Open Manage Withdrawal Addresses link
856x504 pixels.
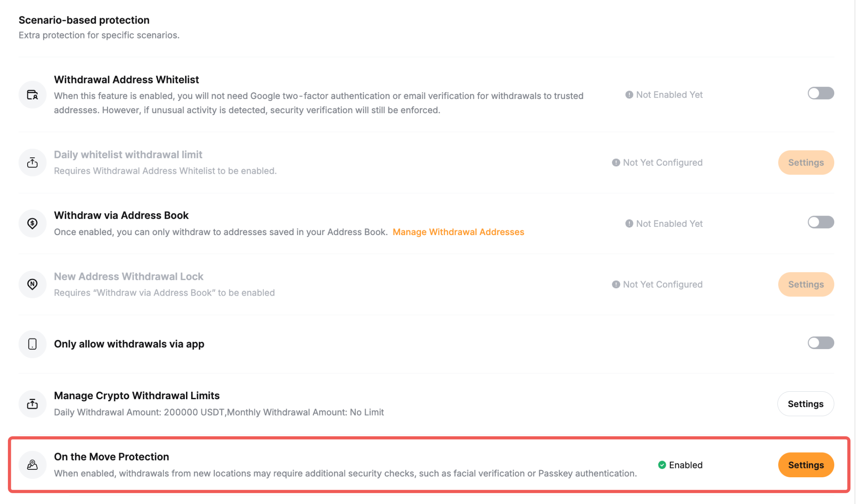tap(458, 232)
